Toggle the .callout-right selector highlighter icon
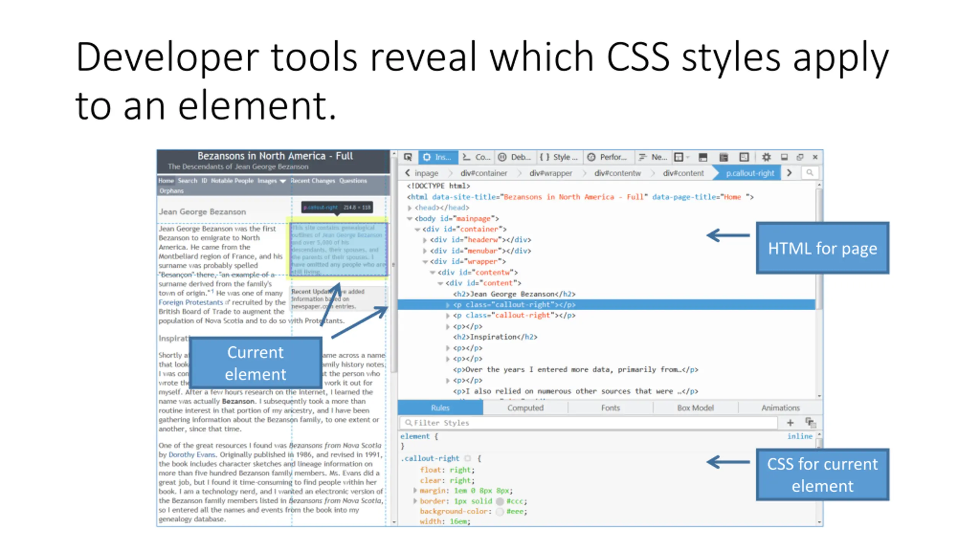Image resolution: width=980 pixels, height=551 pixels. pos(467,458)
